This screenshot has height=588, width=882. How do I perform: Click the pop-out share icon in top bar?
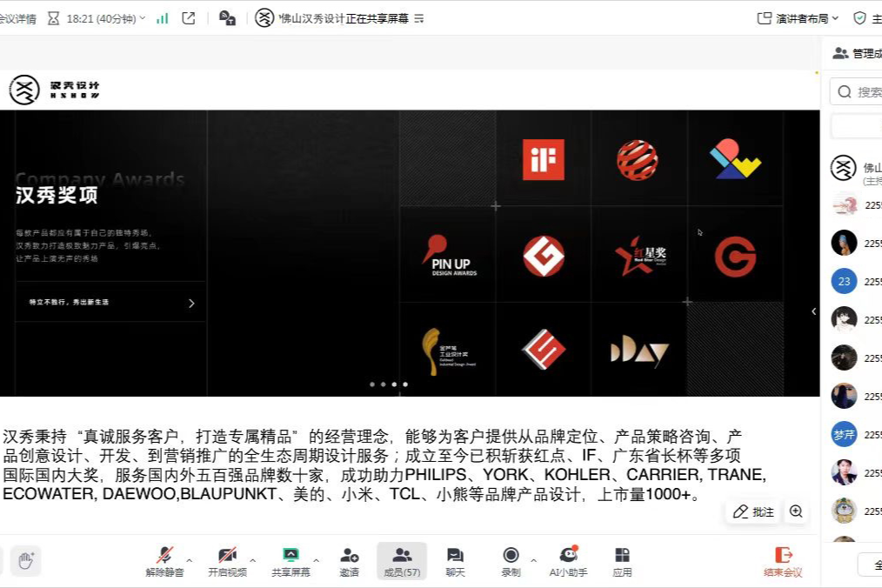pos(189,18)
